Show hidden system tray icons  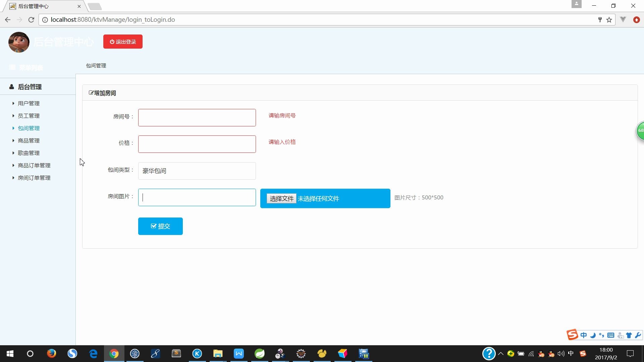point(501,354)
